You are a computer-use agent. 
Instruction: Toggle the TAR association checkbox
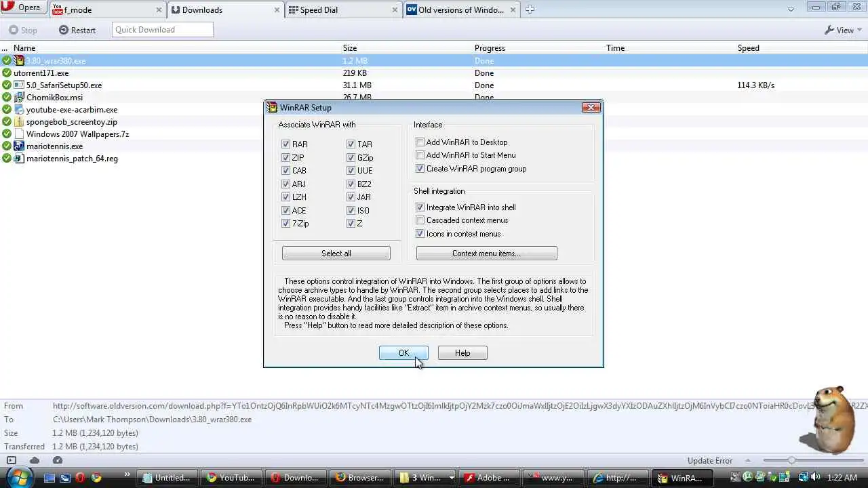351,144
